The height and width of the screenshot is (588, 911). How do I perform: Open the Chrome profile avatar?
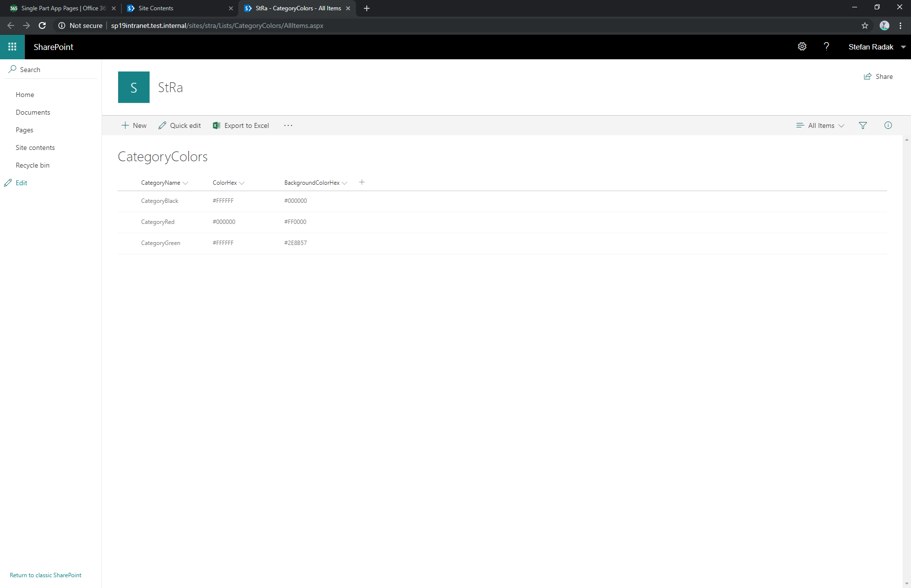885,25
